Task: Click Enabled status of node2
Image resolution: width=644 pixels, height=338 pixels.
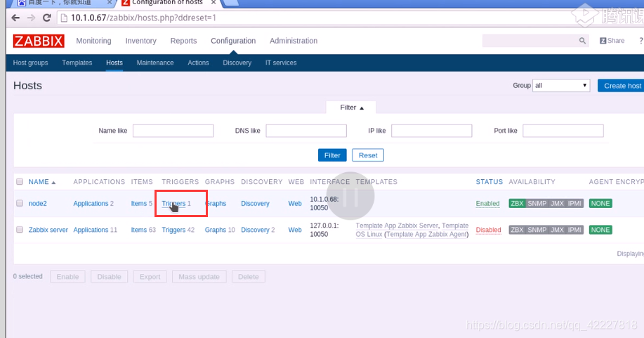Action: pyautogui.click(x=487, y=204)
